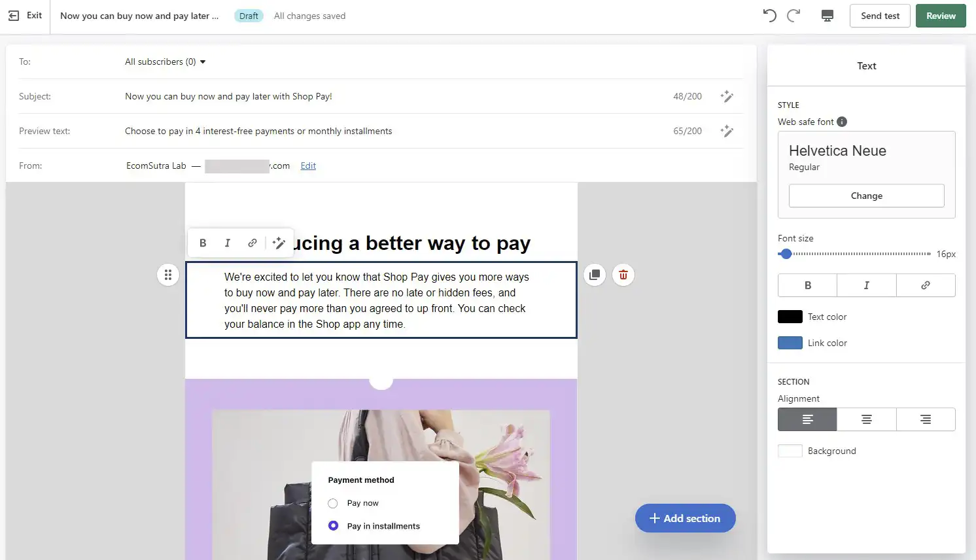
Task: Apply bold in the Style panel
Action: click(808, 285)
